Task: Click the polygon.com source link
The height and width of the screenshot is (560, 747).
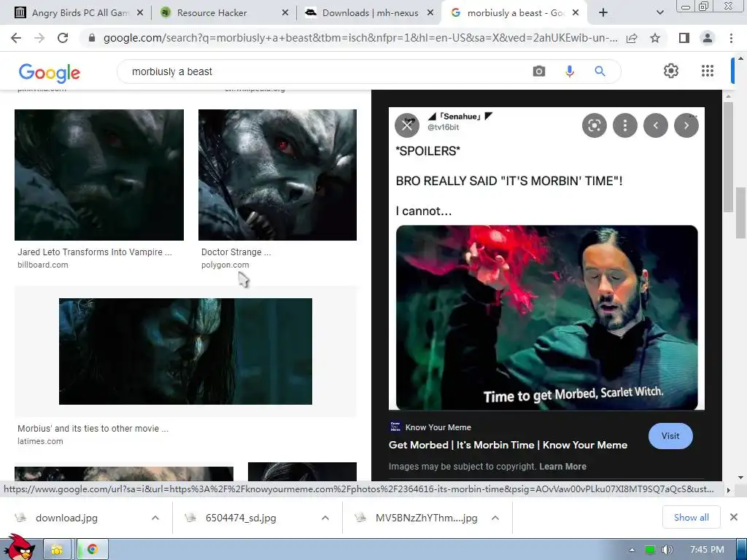Action: point(225,265)
